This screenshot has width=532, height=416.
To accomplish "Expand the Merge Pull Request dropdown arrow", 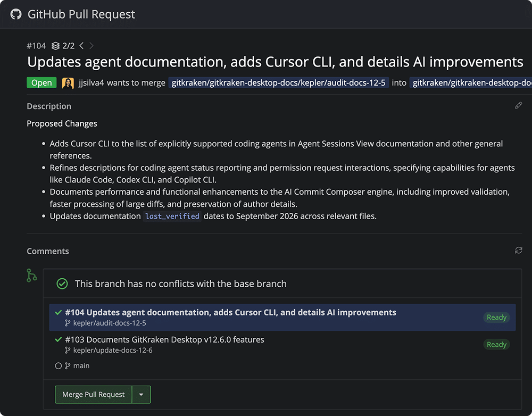I will pos(141,395).
